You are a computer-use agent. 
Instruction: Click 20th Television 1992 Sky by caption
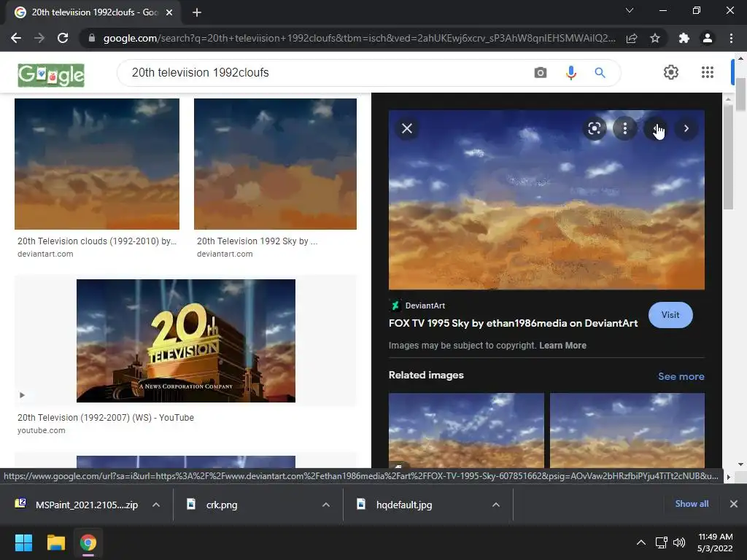click(x=257, y=241)
